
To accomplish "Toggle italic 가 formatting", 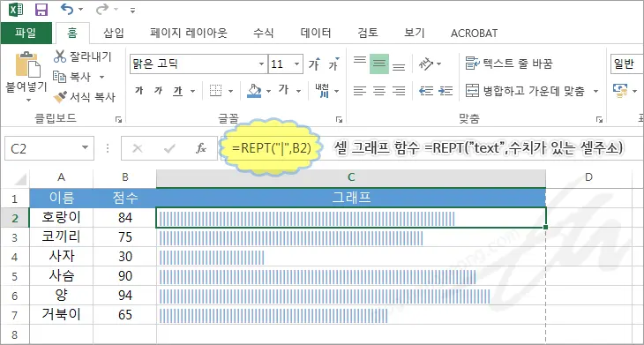I will tap(159, 91).
